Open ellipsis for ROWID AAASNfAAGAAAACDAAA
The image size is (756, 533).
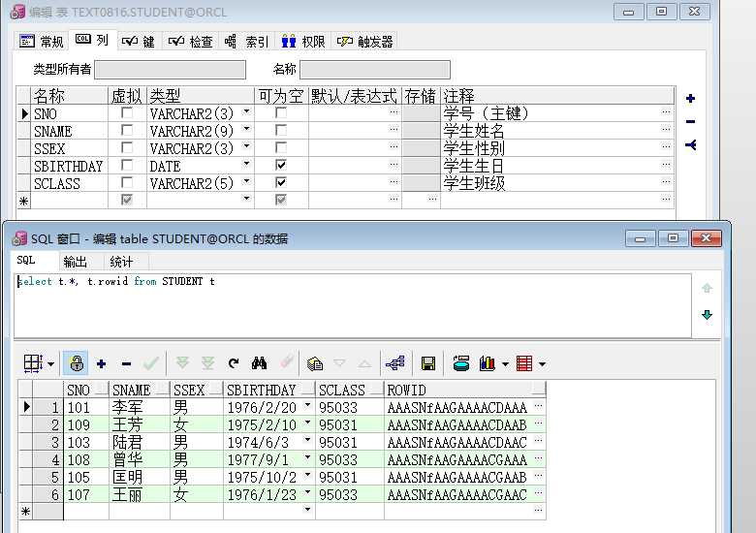[539, 407]
